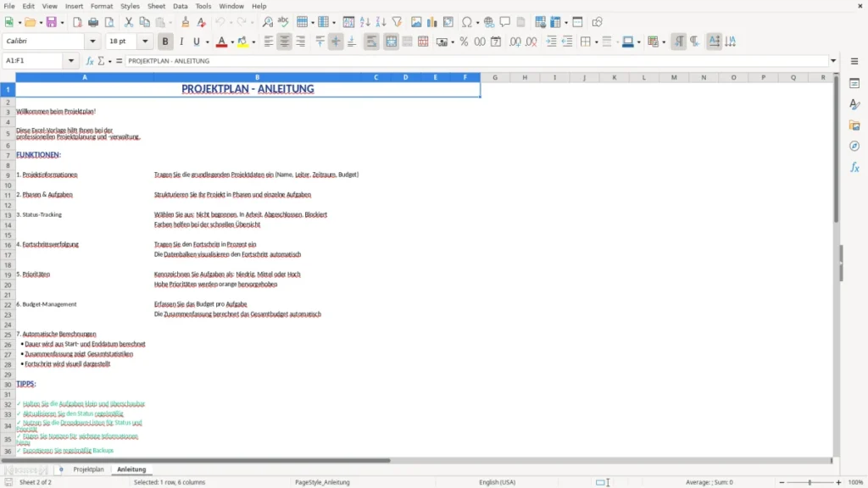Open the font name dropdown
868x488 pixels.
click(x=92, y=41)
